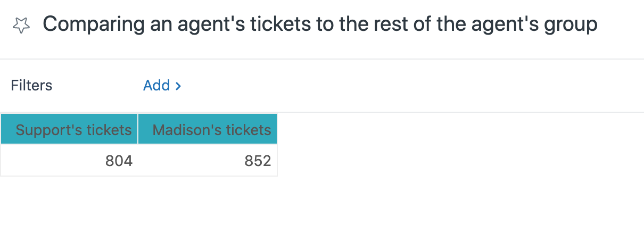The width and height of the screenshot is (644, 250).
Task: Click the report title text
Action: point(320,24)
